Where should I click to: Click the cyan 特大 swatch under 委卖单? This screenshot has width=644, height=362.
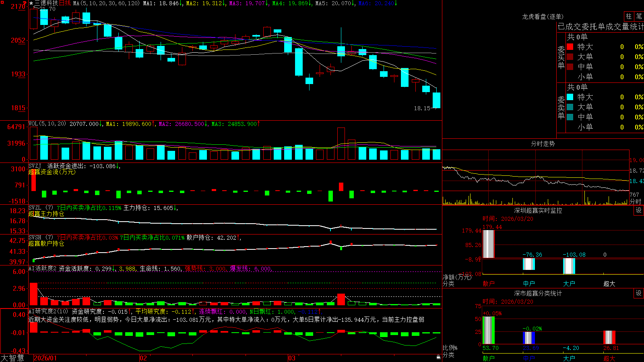click(x=570, y=97)
